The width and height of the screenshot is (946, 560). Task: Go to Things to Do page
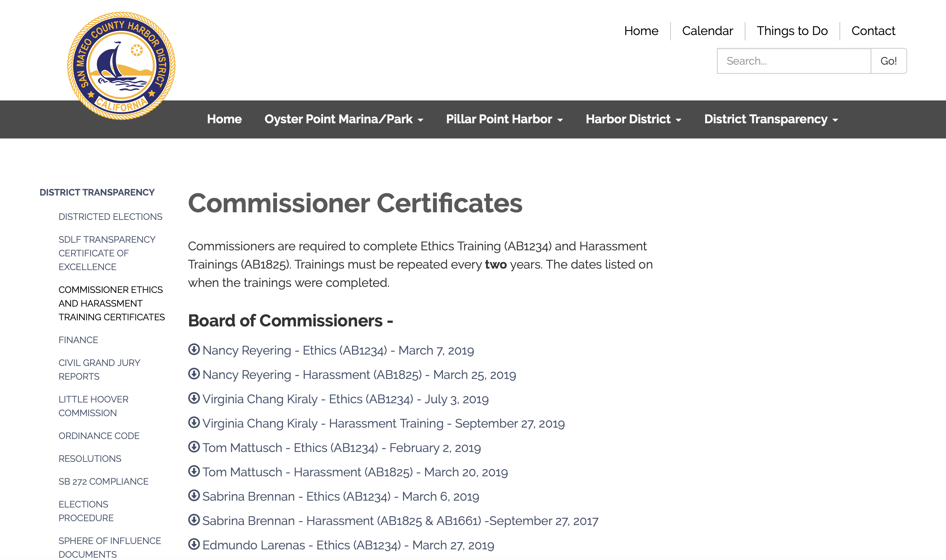point(792,31)
